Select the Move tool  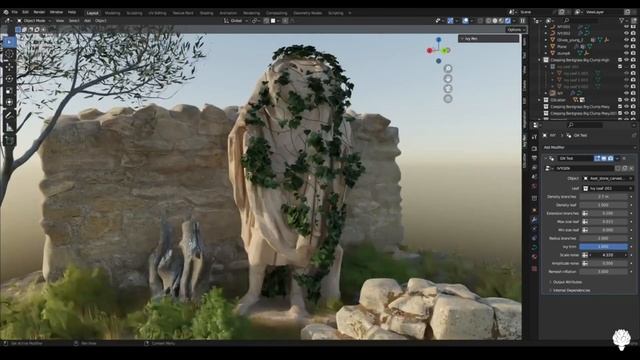(x=9, y=67)
